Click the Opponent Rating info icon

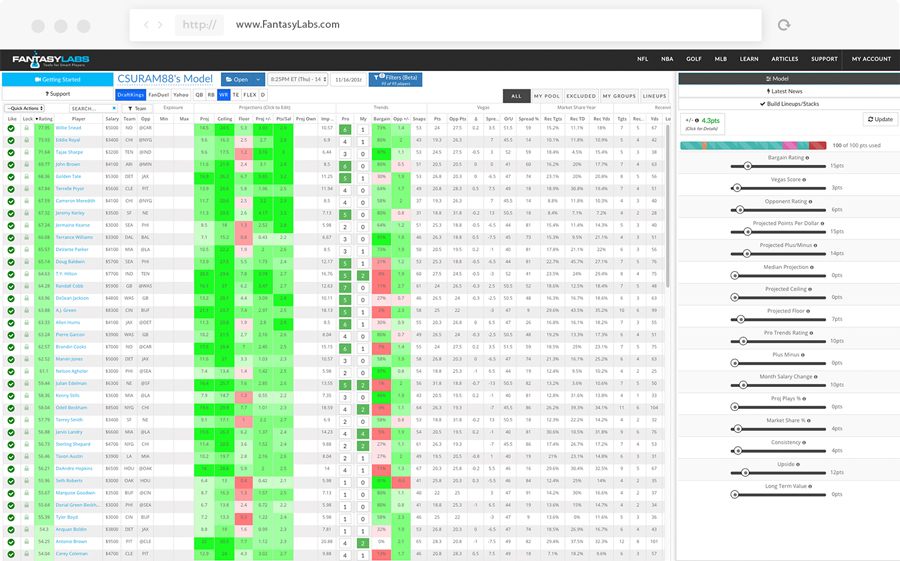811,202
